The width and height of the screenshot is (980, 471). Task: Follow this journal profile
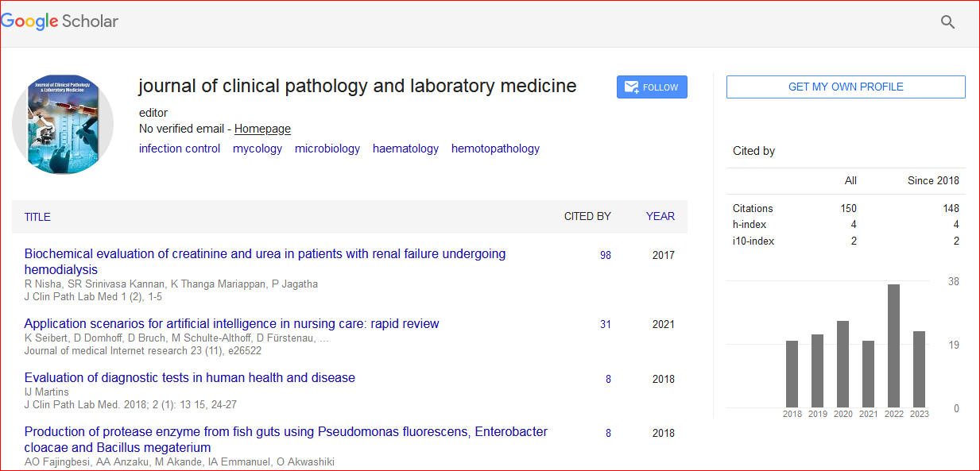pyautogui.click(x=652, y=87)
